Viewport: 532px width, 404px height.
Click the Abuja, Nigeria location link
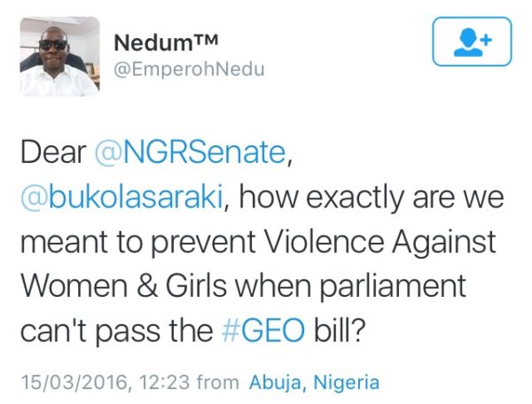tap(314, 383)
